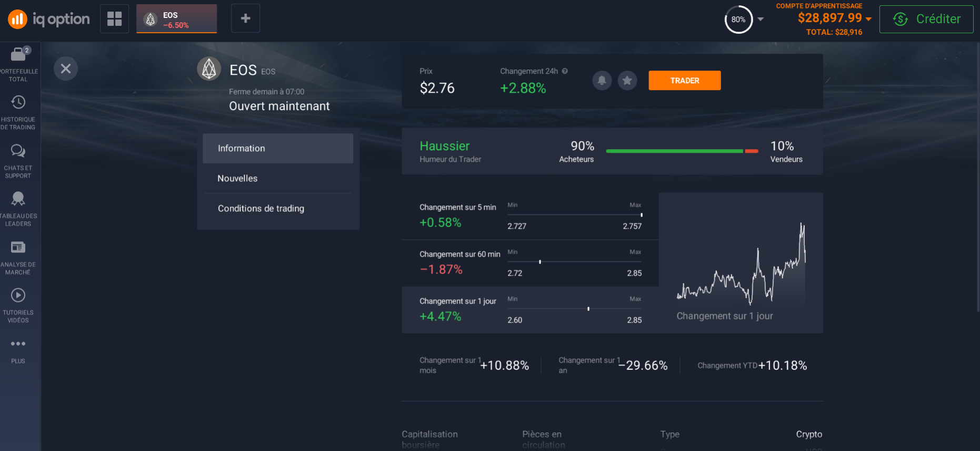Click the 80% profit circle indicator
The image size is (980, 451).
pyautogui.click(x=738, y=19)
